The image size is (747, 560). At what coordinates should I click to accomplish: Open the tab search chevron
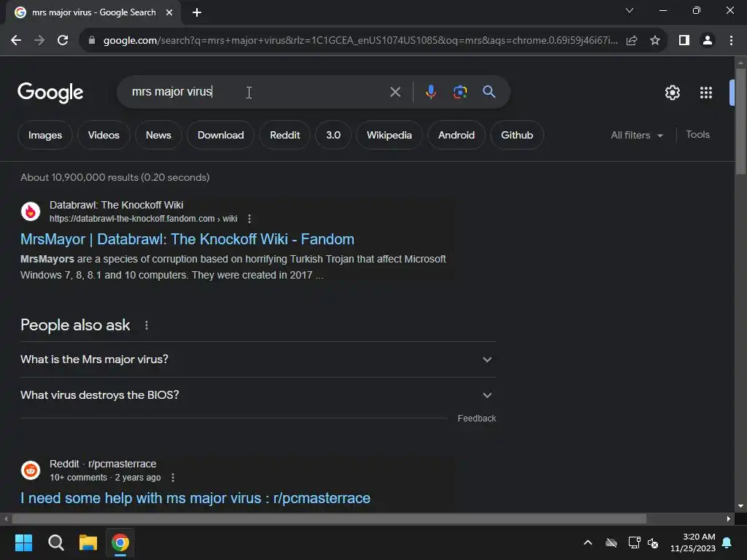click(x=630, y=10)
